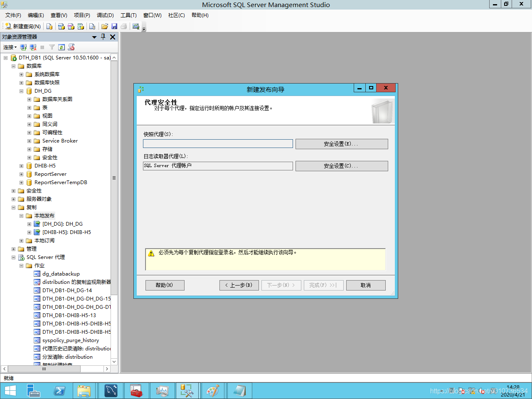Open the red toolbox taskbar icon
532x399 pixels.
[x=136, y=391]
